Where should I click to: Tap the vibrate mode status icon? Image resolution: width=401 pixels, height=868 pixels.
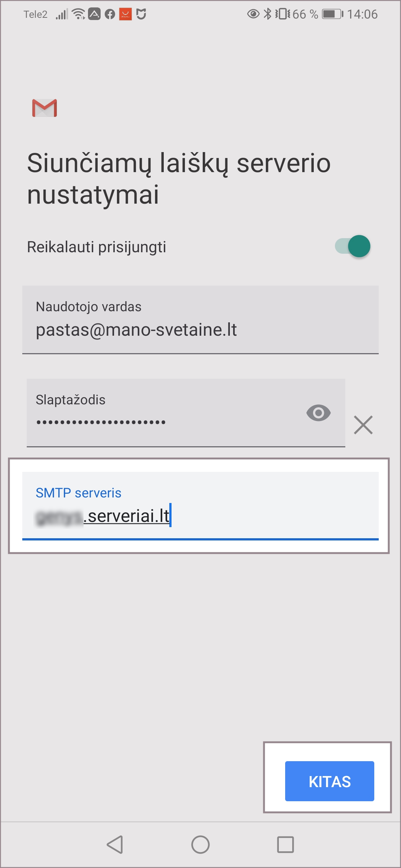[x=283, y=14]
